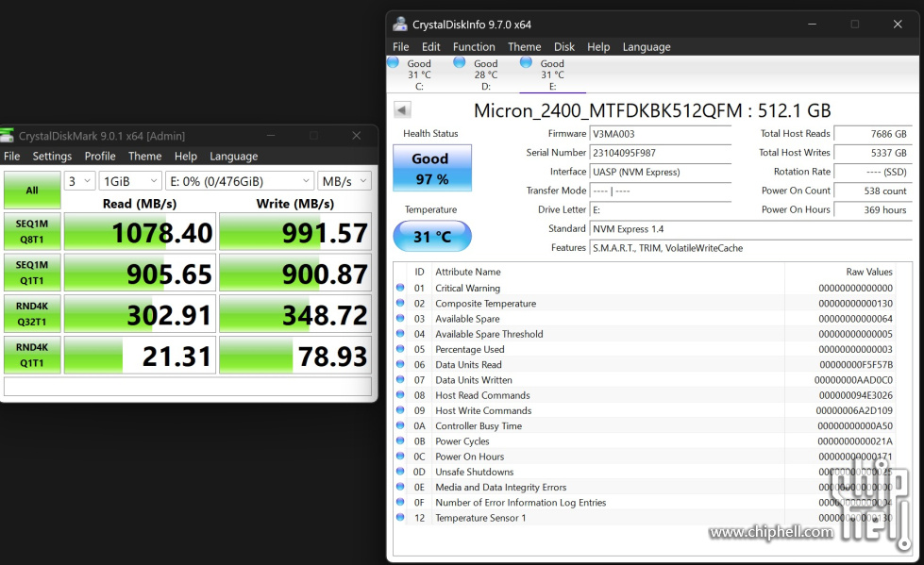This screenshot has width=924, height=565.
Task: Click Serial Number field 23104095F987
Action: tap(660, 153)
